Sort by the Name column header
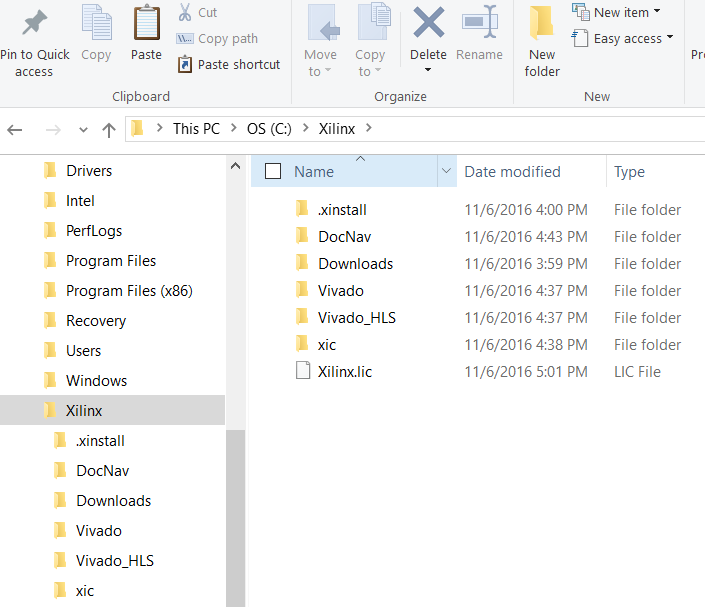Screen dimensions: 705x607 point(314,172)
